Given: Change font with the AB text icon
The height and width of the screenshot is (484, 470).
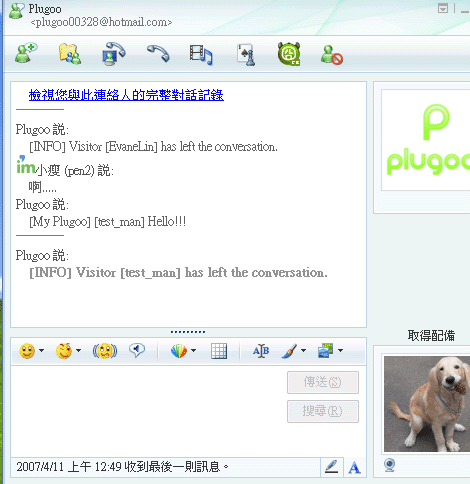Looking at the screenshot, I should pos(261,351).
